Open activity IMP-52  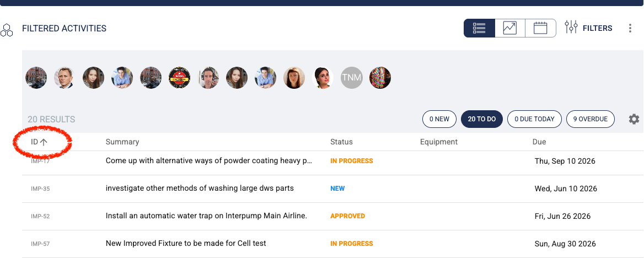[40, 216]
